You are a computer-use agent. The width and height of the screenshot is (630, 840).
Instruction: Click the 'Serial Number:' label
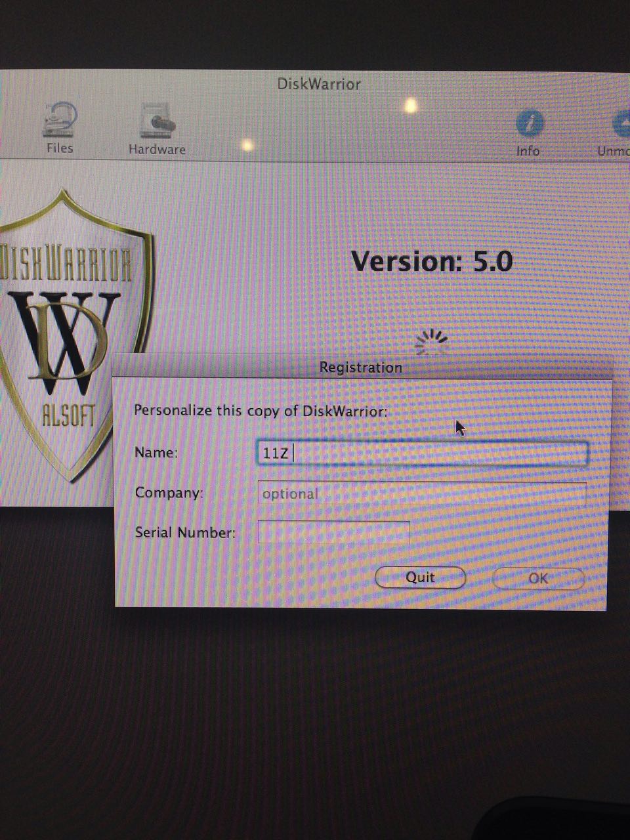(x=185, y=532)
